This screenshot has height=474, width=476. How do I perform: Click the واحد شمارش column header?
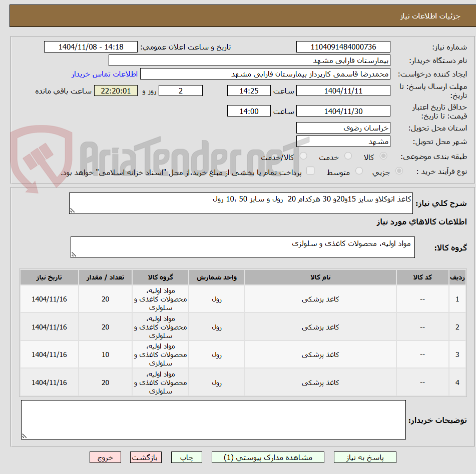pos(216,277)
